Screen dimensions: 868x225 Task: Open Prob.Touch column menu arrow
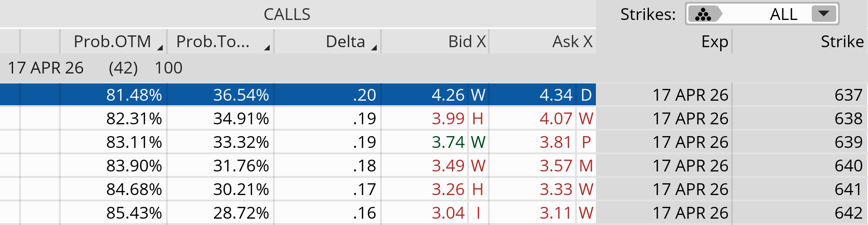(267, 48)
